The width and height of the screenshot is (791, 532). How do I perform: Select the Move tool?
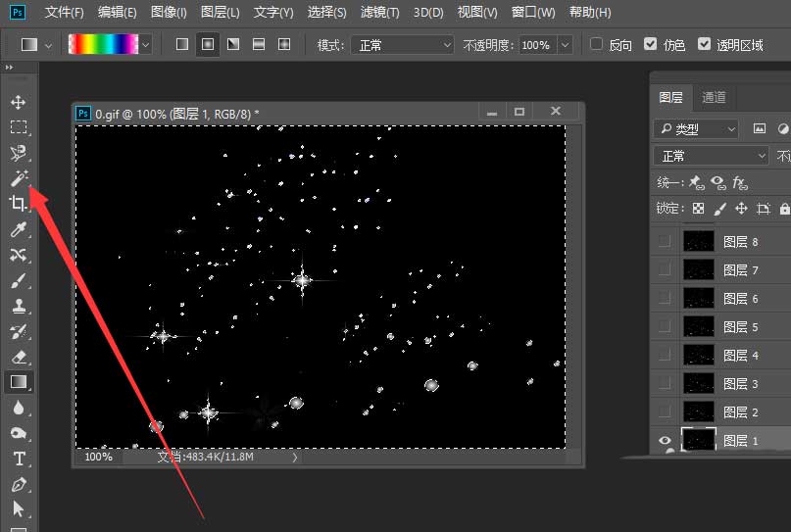(x=19, y=102)
